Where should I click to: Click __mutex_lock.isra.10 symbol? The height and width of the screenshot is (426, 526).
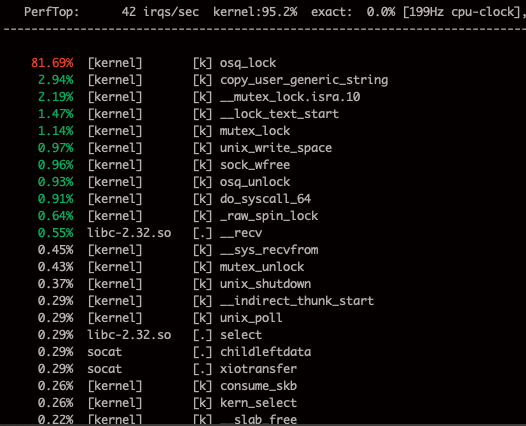[x=290, y=97]
